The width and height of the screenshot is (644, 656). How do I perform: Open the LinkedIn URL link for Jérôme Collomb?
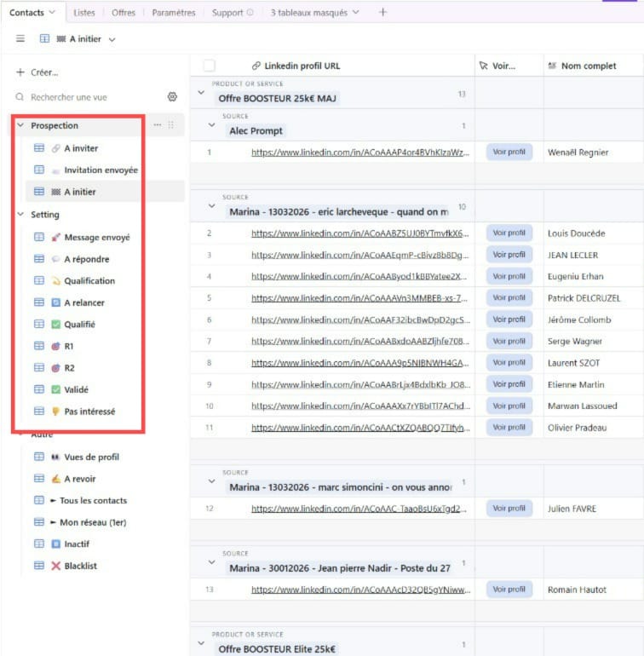coord(359,319)
